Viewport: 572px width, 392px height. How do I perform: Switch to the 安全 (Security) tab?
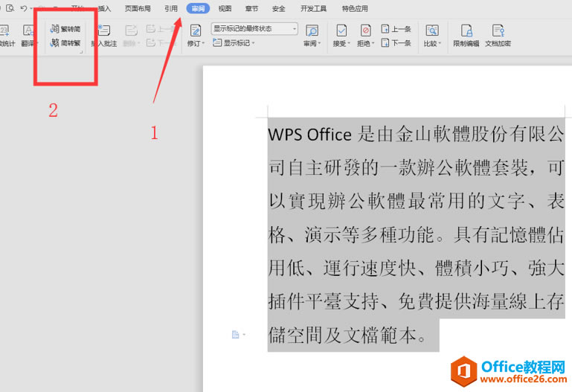click(278, 8)
